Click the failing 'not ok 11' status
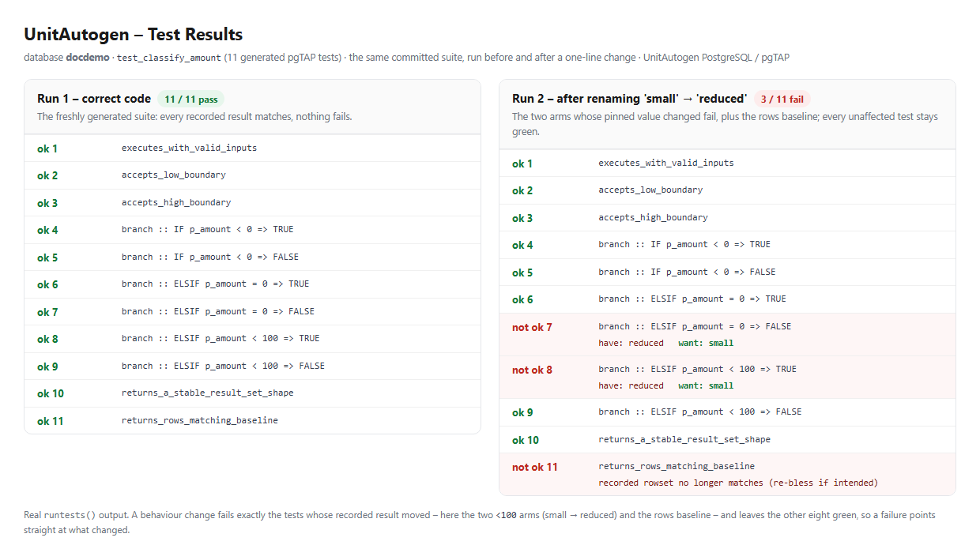The height and width of the screenshot is (545, 980). coord(535,467)
